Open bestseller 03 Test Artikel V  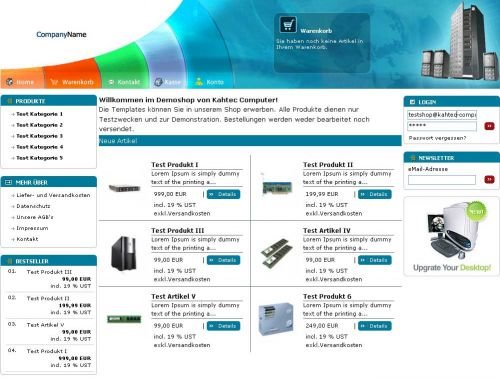[x=46, y=325]
